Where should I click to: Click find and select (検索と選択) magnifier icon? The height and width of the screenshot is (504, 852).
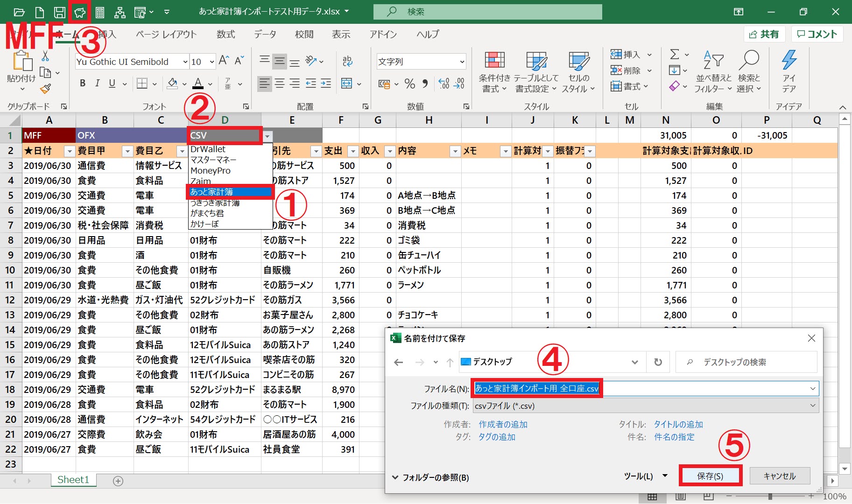pyautogui.click(x=749, y=60)
